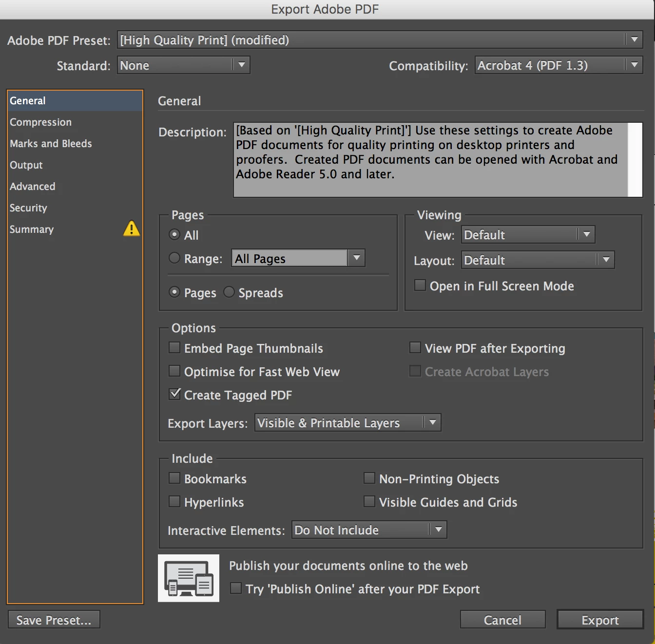
Task: Click the Range page input field
Action: pos(290,258)
